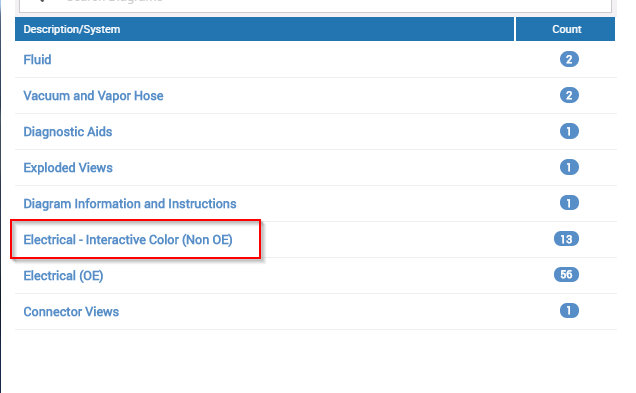Open the Connector Views category
Screen dimensions: 636x393
pos(71,311)
